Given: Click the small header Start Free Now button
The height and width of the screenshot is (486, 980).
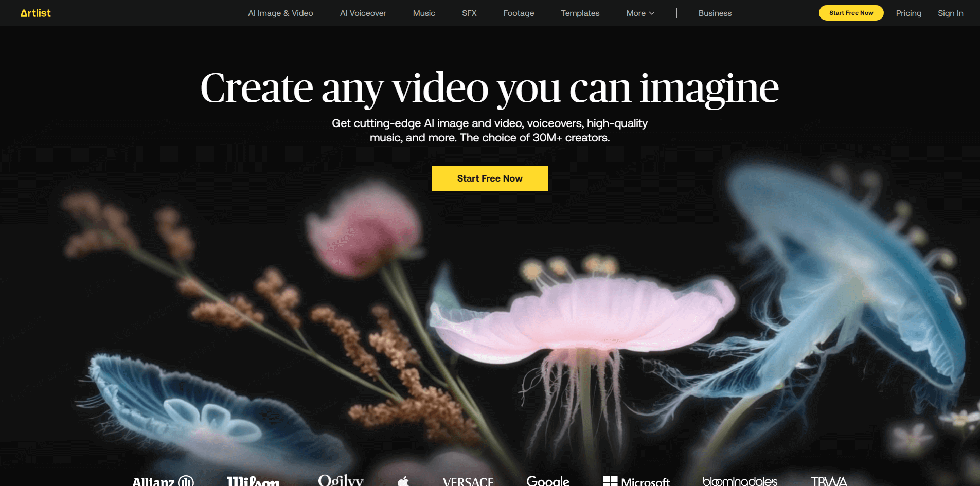Looking at the screenshot, I should (851, 13).
